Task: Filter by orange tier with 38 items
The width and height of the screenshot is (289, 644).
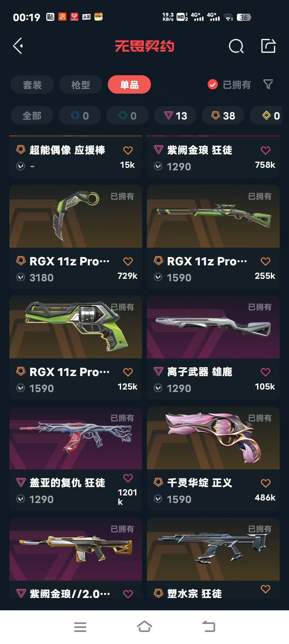Action: click(223, 116)
